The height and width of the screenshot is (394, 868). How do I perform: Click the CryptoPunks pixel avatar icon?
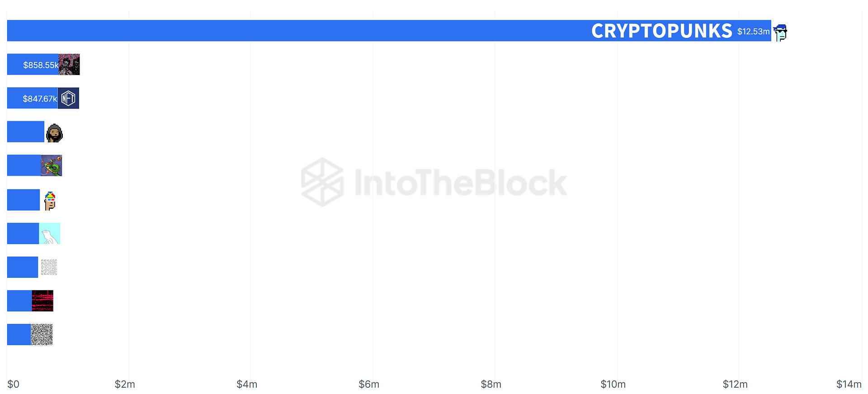coord(780,33)
